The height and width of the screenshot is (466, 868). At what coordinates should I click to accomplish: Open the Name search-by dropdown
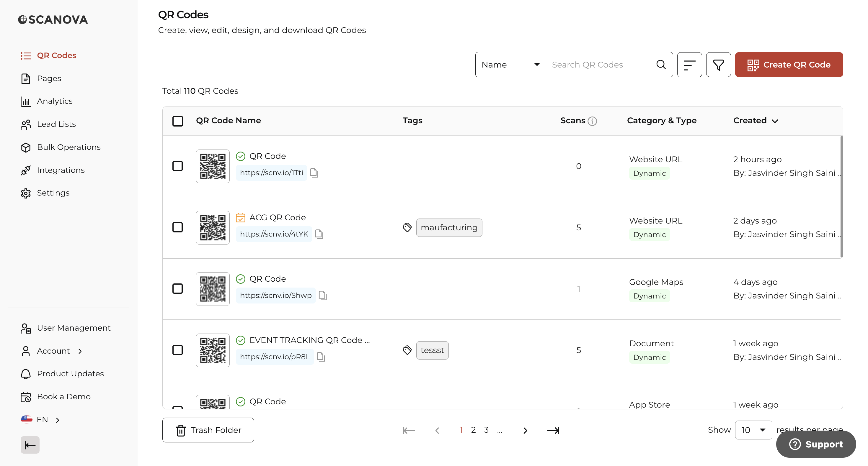[510, 65]
